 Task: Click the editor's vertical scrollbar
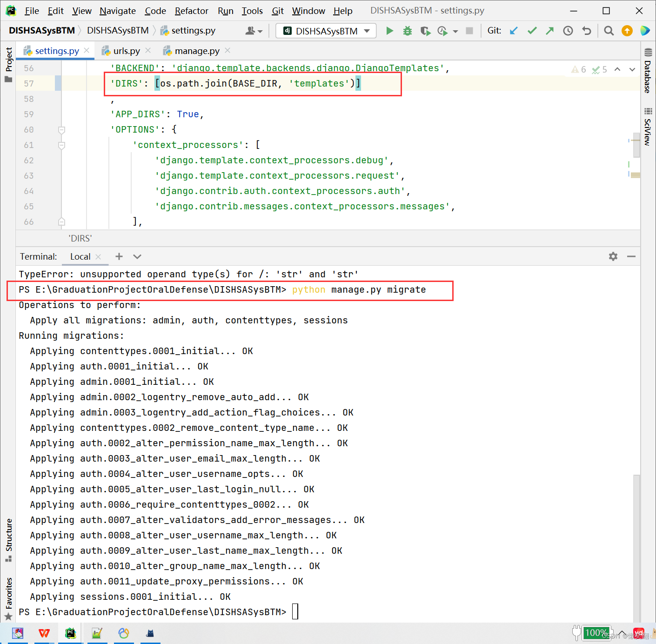tap(636, 146)
